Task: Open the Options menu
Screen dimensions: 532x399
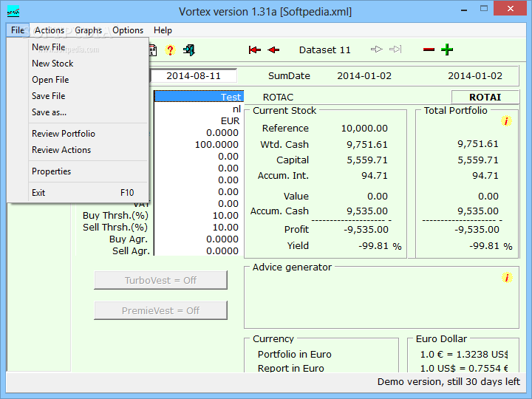Action: point(128,30)
